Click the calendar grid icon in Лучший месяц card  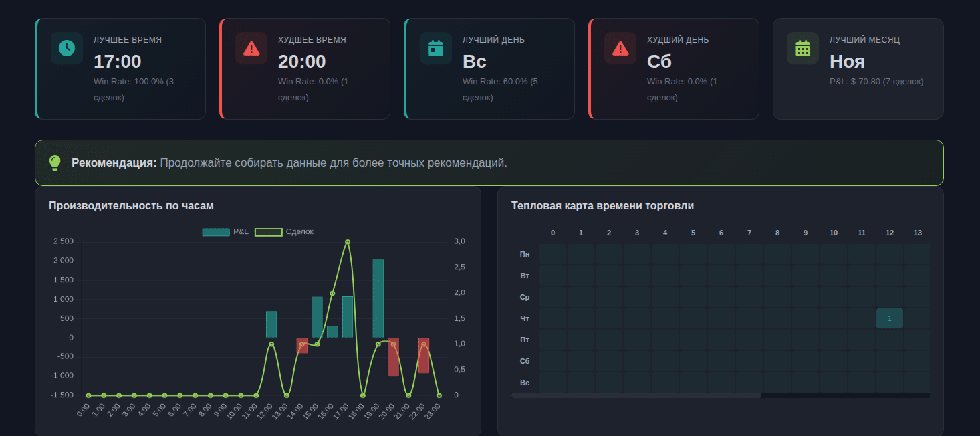point(803,48)
